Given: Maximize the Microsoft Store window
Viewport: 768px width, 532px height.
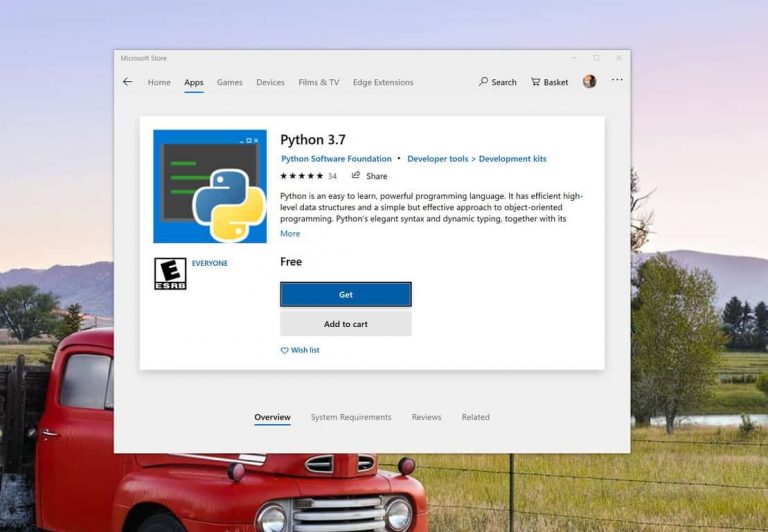Looking at the screenshot, I should (596, 58).
